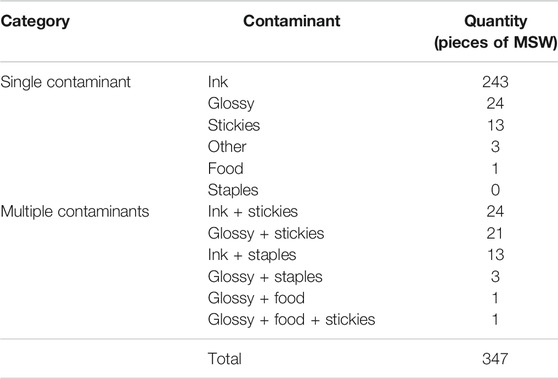
Task: Click the Food contaminant cell
Action: click(x=226, y=168)
